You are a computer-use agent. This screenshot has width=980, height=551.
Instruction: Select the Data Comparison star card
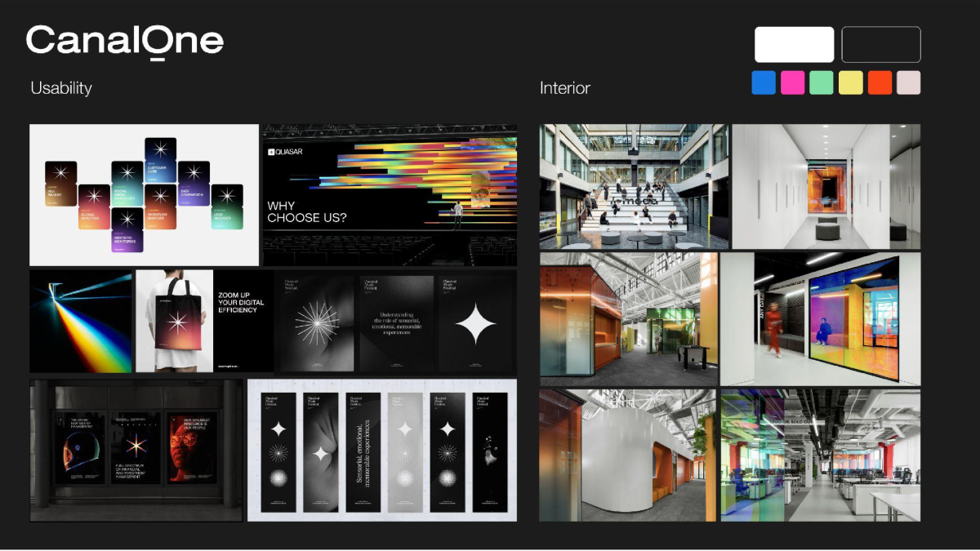194,183
